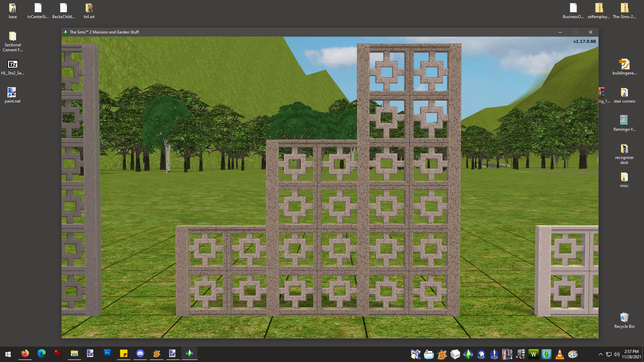
Task: Click the Sims 2 window title bar icon
Action: click(x=65, y=32)
